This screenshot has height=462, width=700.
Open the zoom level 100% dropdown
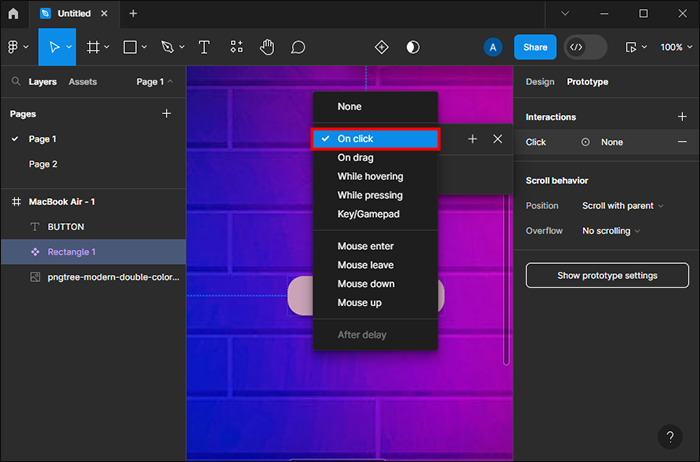pyautogui.click(x=672, y=47)
